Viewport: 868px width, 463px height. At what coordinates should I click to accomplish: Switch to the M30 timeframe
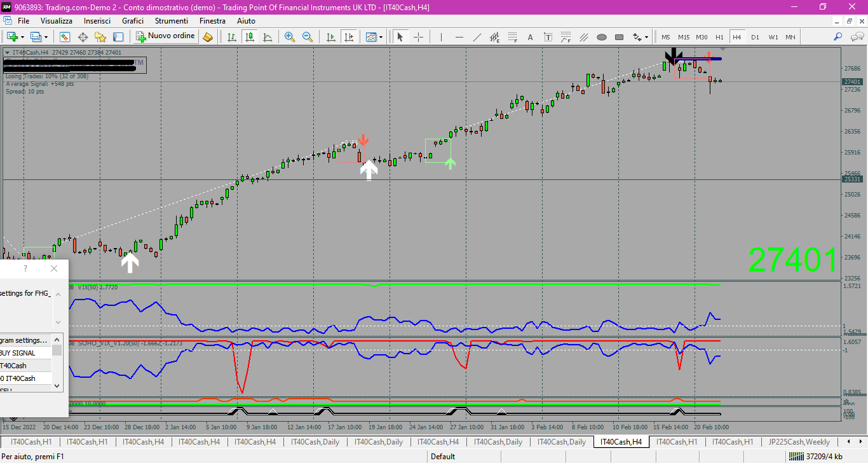(702, 37)
